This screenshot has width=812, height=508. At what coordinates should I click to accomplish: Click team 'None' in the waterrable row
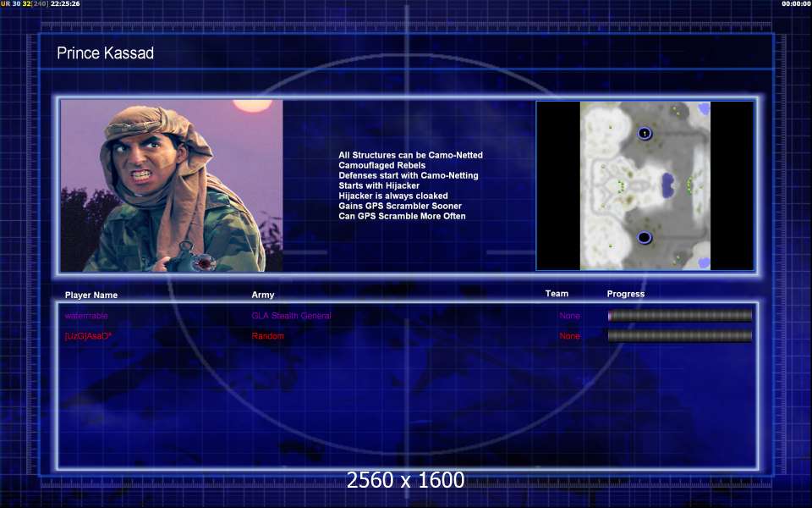569,316
